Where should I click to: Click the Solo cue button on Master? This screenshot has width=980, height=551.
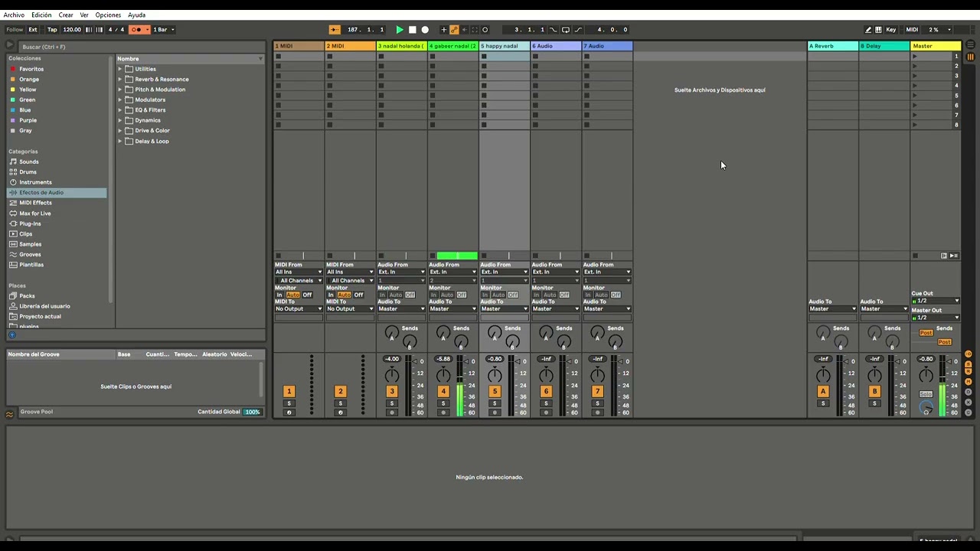pyautogui.click(x=926, y=394)
